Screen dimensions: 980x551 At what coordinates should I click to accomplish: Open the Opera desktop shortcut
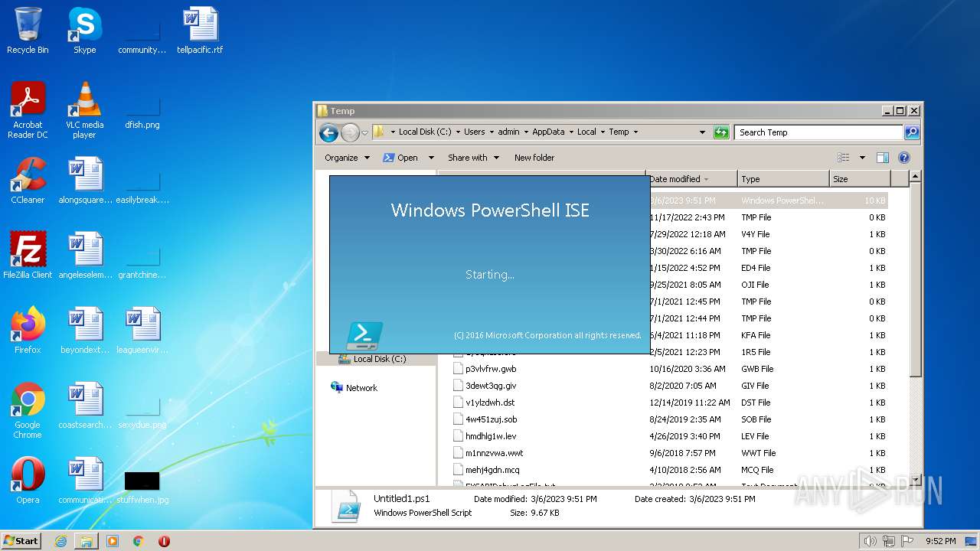28,481
